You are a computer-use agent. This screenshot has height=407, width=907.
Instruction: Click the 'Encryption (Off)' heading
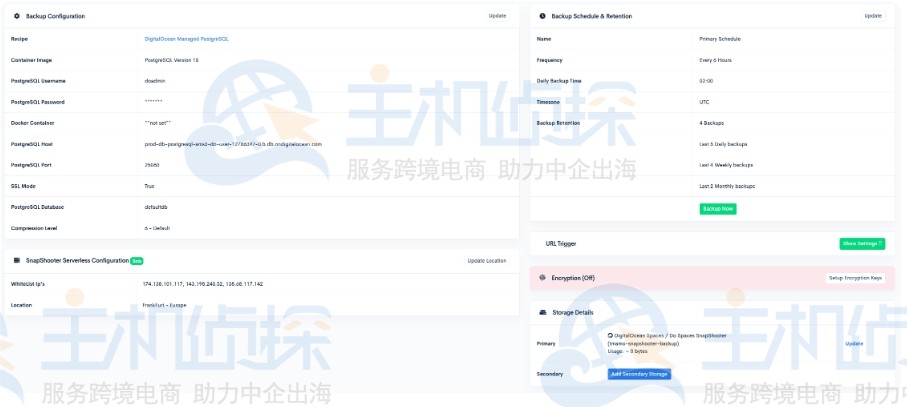pos(573,278)
